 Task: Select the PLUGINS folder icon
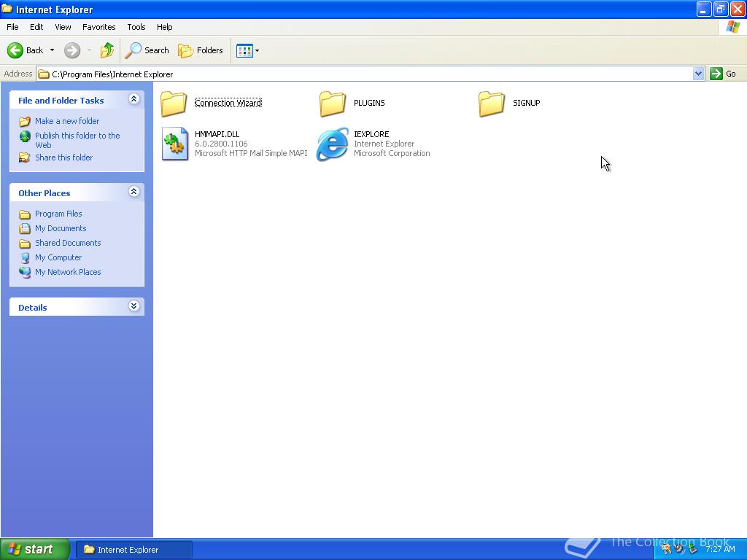pos(333,104)
